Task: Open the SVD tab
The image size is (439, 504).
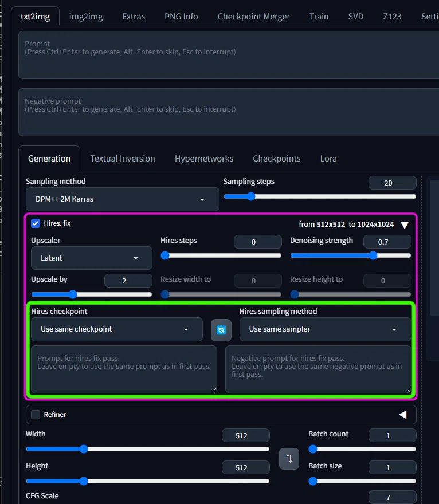Action: pos(356,17)
